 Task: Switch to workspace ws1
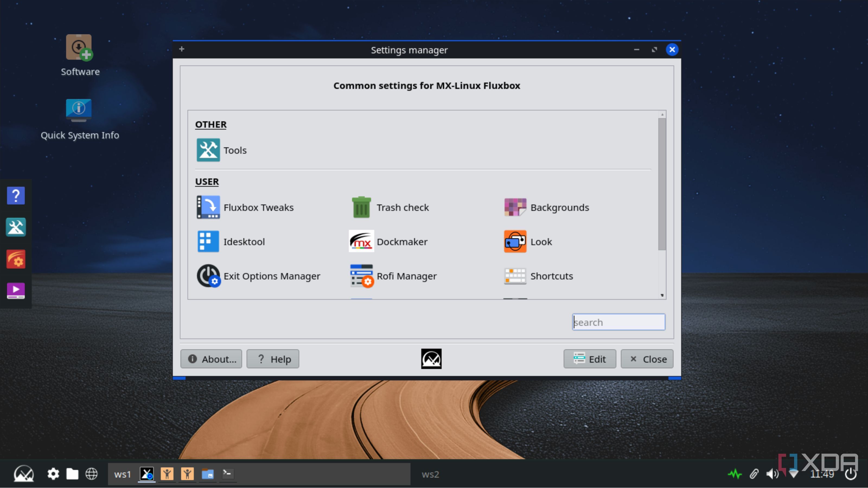[122, 474]
